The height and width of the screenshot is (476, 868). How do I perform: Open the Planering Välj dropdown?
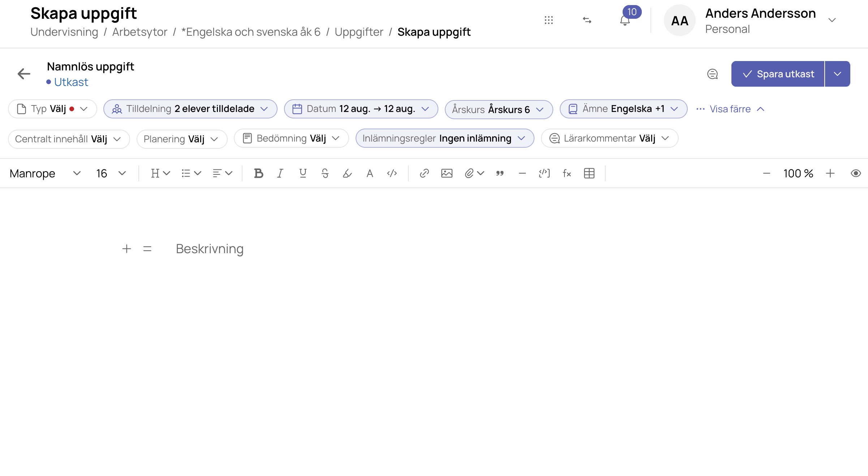(x=182, y=139)
